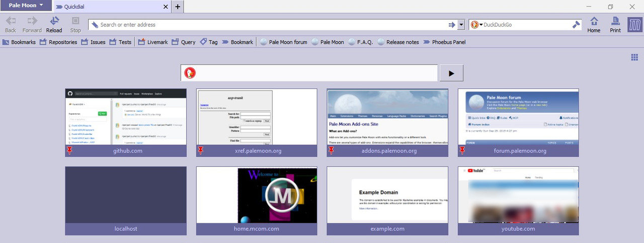Screen dimensions: 644x243
Task: Click the Stop loading button
Action: click(x=75, y=24)
